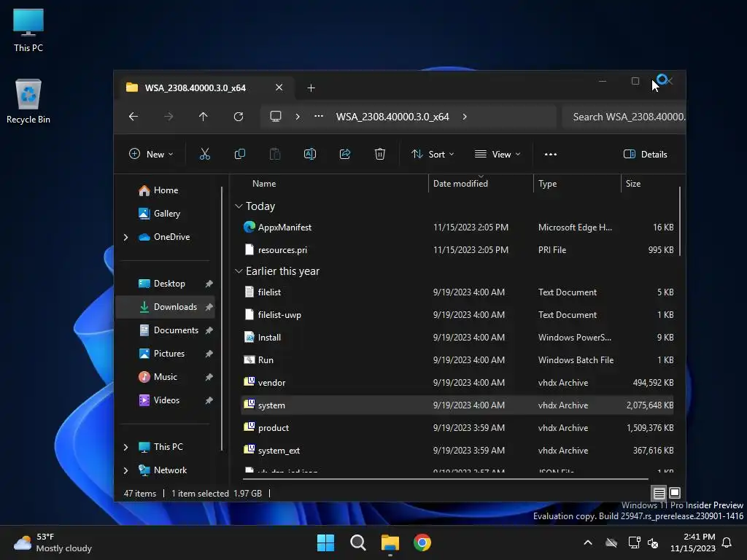Collapse the Today group
The width and height of the screenshot is (747, 560).
point(239,206)
